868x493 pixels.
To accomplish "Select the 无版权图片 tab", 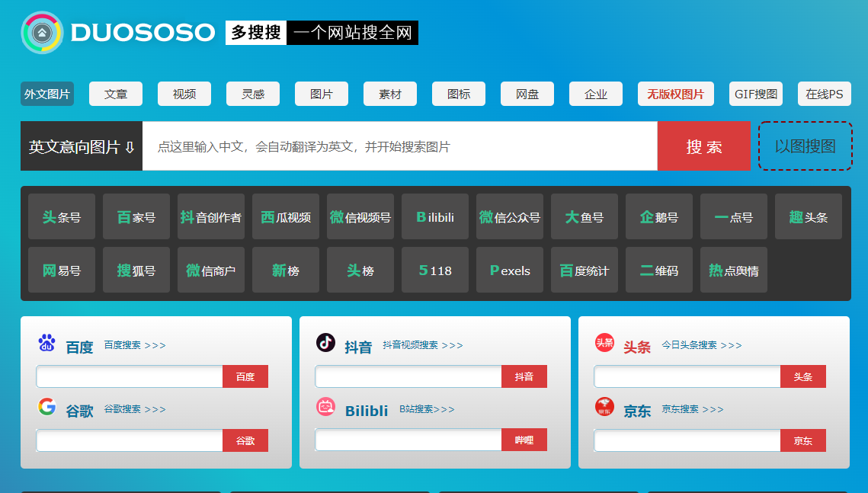I will pyautogui.click(x=675, y=94).
